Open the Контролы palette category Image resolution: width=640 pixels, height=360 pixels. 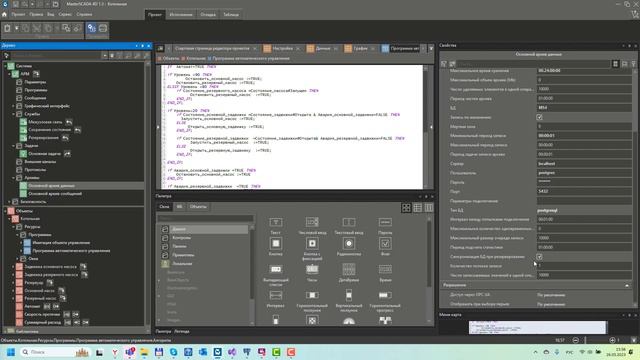click(181, 238)
